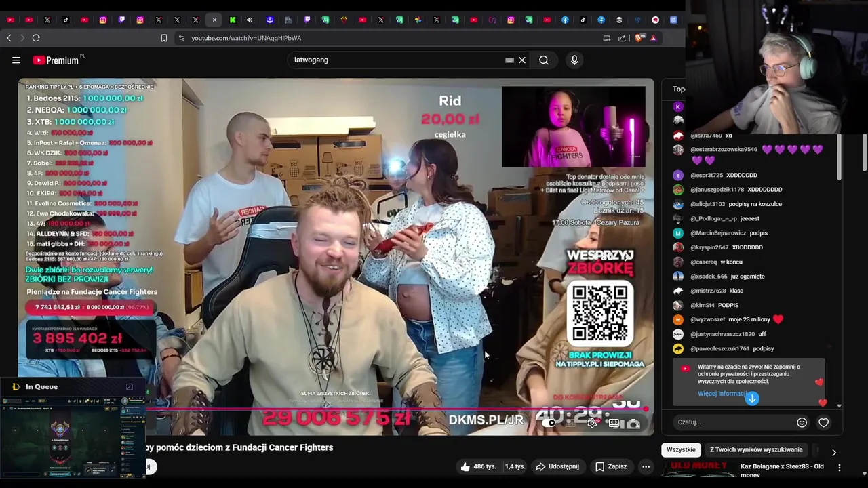Open the on-screen keyboard in search box

click(509, 60)
